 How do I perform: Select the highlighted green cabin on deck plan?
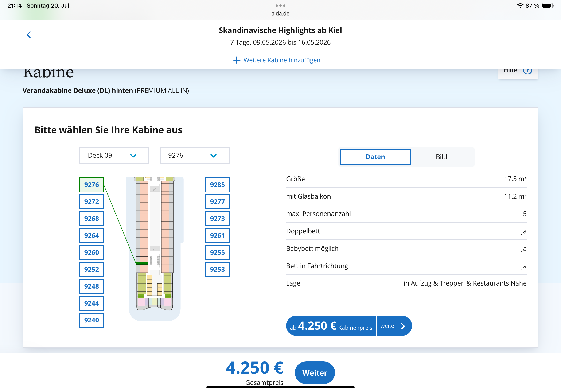142,263
